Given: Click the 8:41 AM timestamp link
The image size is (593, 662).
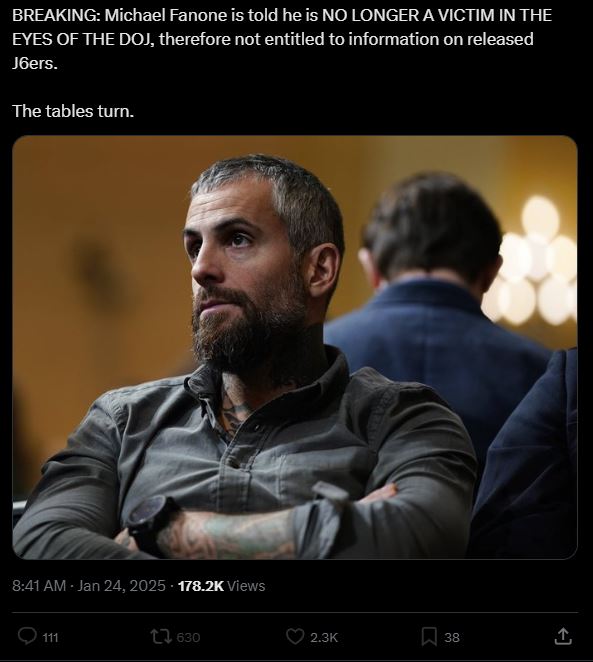Looking at the screenshot, I should tap(39, 586).
